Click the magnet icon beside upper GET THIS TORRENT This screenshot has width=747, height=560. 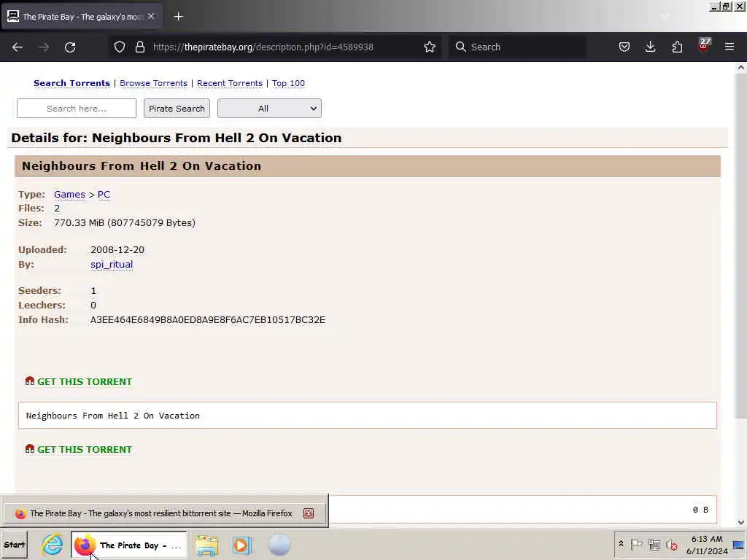coord(29,381)
